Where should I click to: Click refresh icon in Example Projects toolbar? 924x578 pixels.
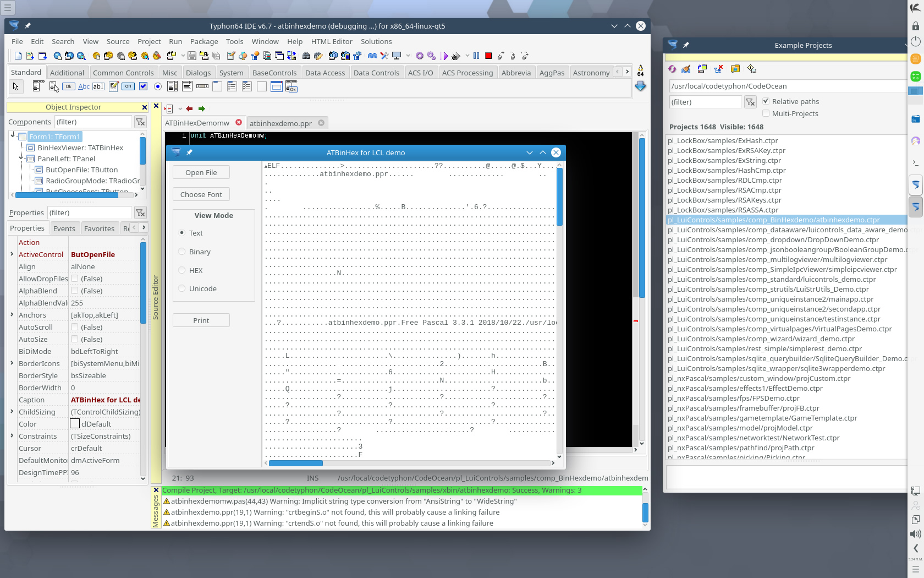672,69
